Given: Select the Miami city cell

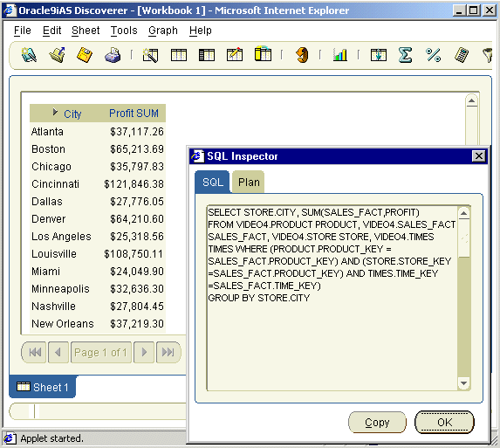Looking at the screenshot, I should (x=45, y=272).
